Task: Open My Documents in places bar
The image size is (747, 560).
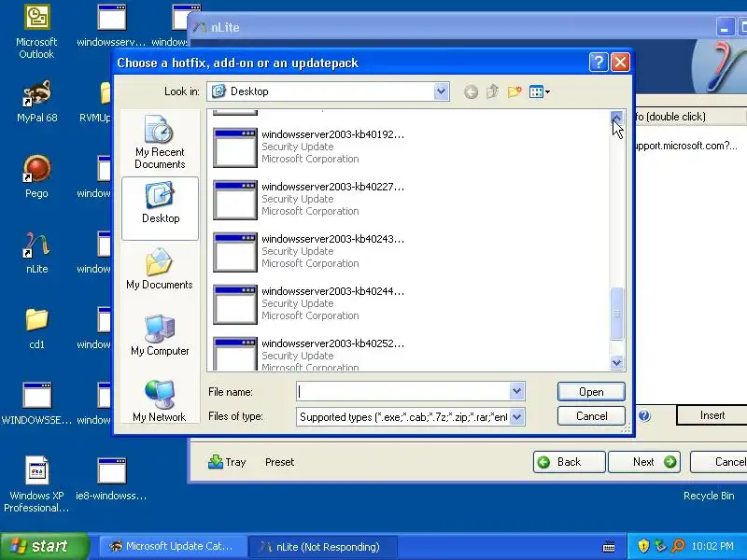Action: click(x=160, y=269)
